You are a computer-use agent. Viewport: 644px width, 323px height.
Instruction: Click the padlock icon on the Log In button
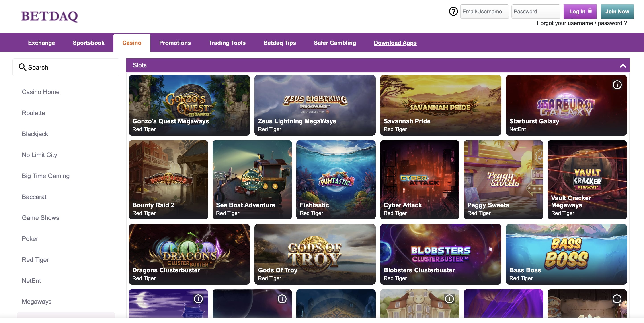tap(590, 11)
